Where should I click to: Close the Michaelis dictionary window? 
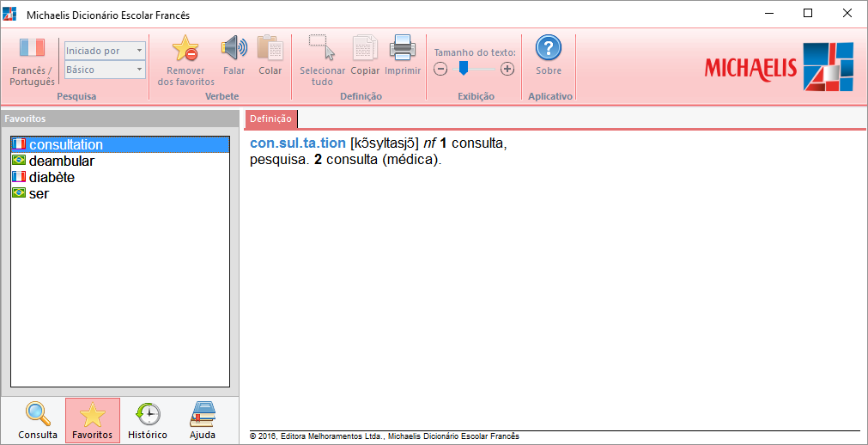(847, 14)
